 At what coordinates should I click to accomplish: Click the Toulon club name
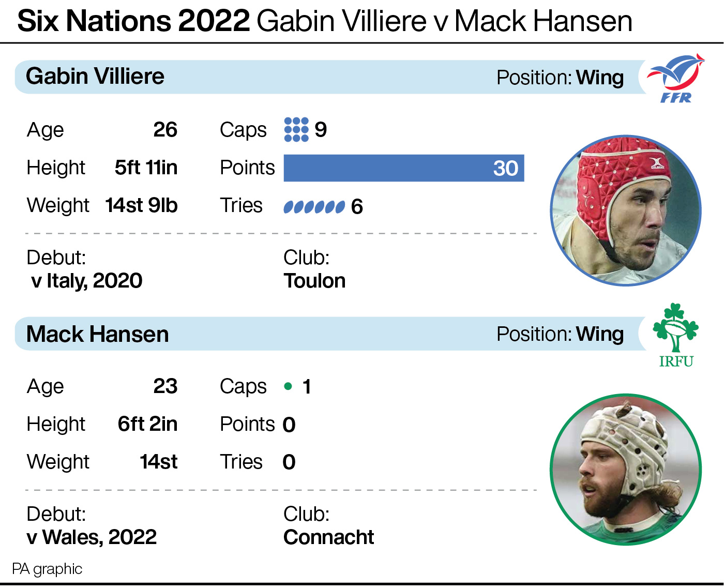pyautogui.click(x=314, y=281)
